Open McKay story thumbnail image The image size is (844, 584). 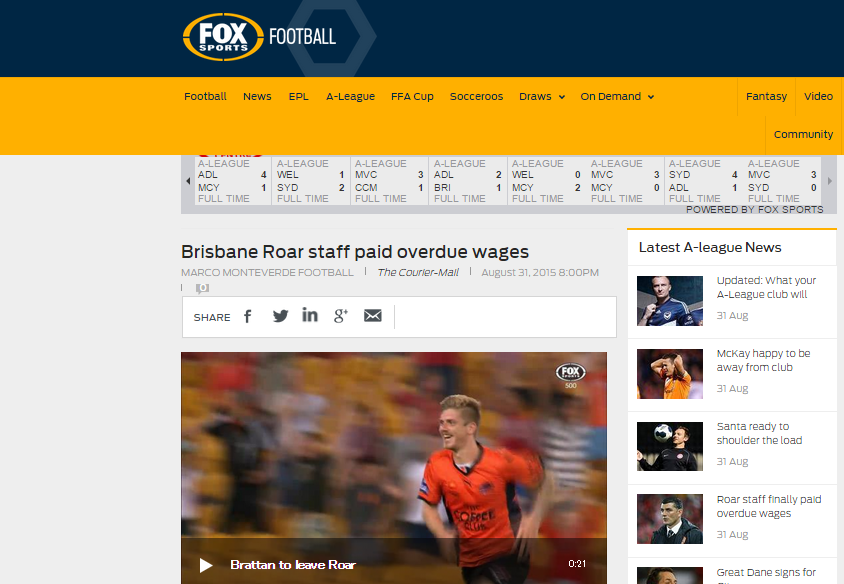[670, 374]
